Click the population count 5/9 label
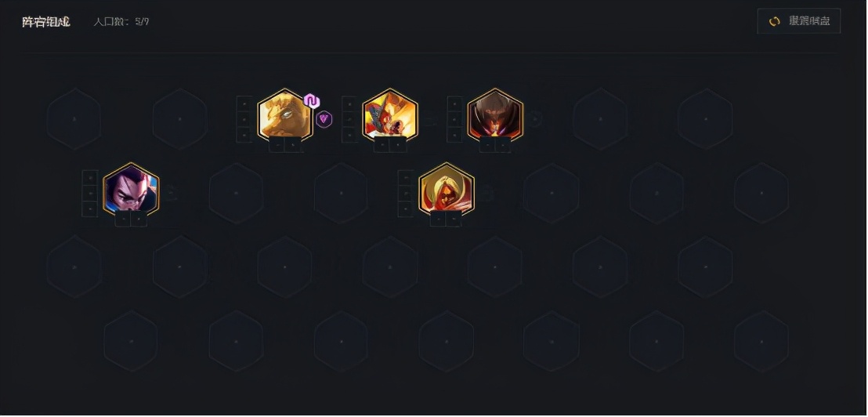868x417 pixels. [x=121, y=22]
